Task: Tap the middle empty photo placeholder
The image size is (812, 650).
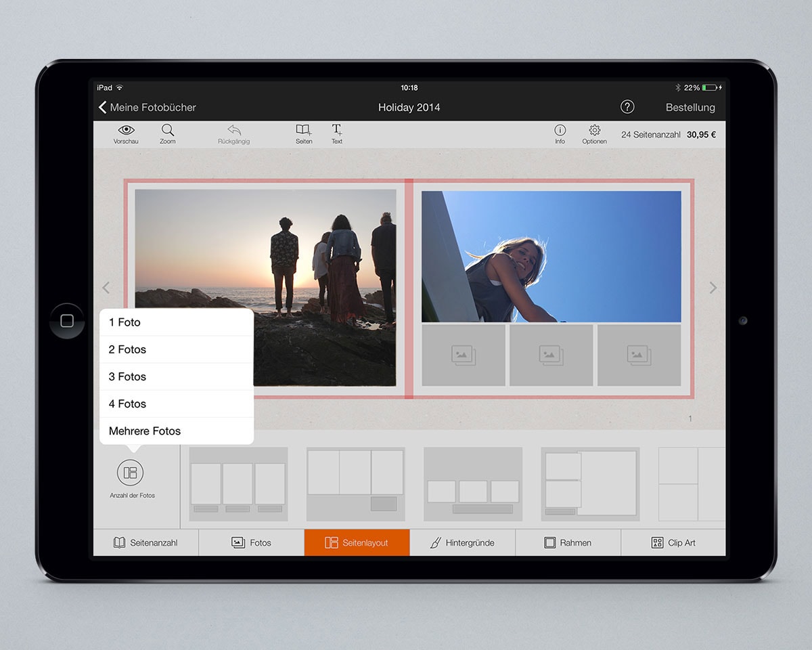Action: point(551,355)
